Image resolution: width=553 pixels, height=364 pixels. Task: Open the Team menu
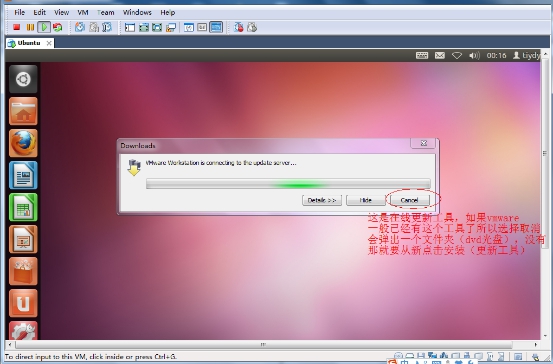[x=105, y=12]
